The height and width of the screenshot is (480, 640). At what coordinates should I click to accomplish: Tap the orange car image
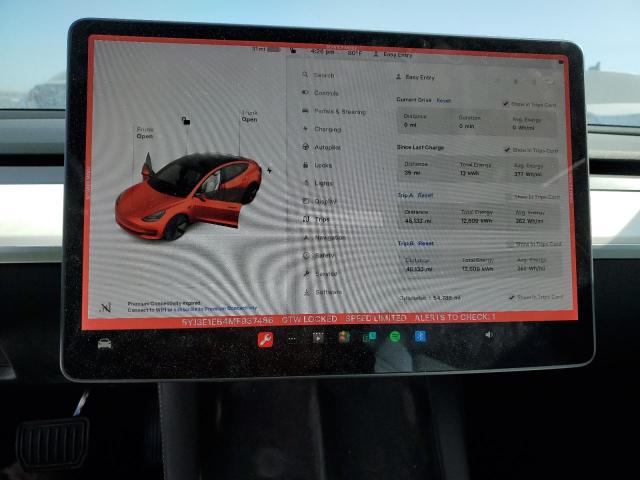coord(189,196)
